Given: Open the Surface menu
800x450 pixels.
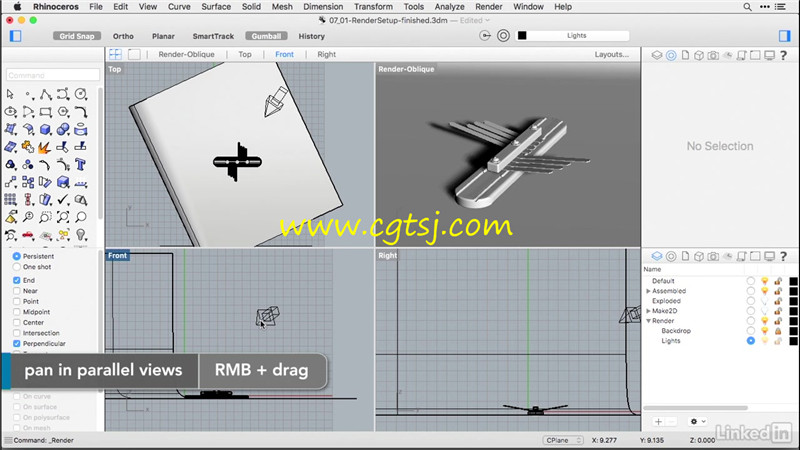Looking at the screenshot, I should pos(216,7).
